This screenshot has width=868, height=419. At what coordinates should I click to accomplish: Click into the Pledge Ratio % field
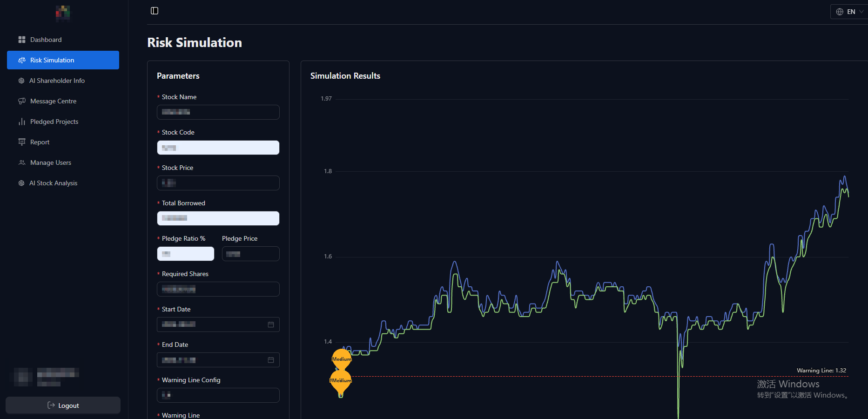(186, 254)
